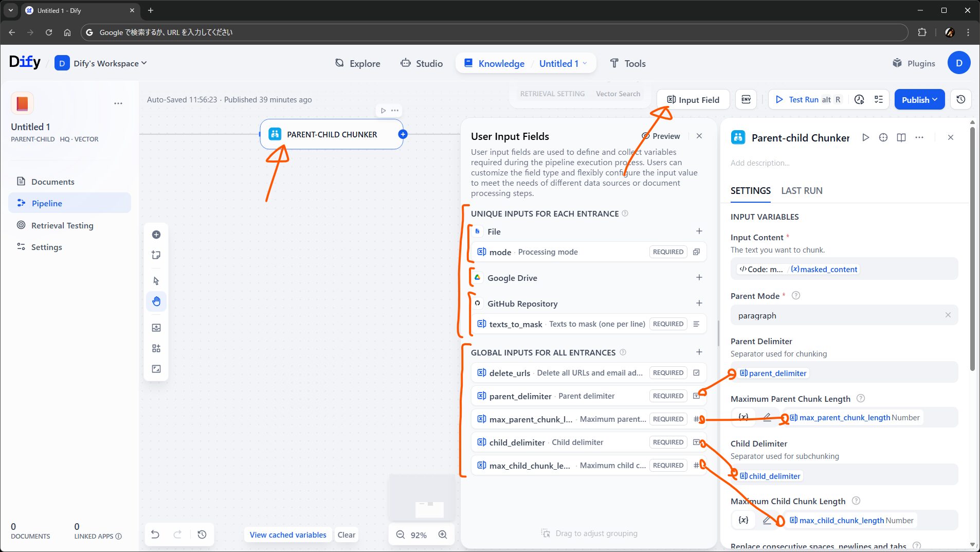Open Retrieval Testing in sidebar

(62, 225)
